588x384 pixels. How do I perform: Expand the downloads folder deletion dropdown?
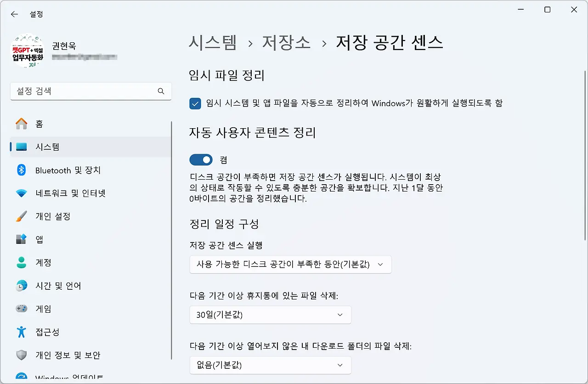tap(270, 365)
